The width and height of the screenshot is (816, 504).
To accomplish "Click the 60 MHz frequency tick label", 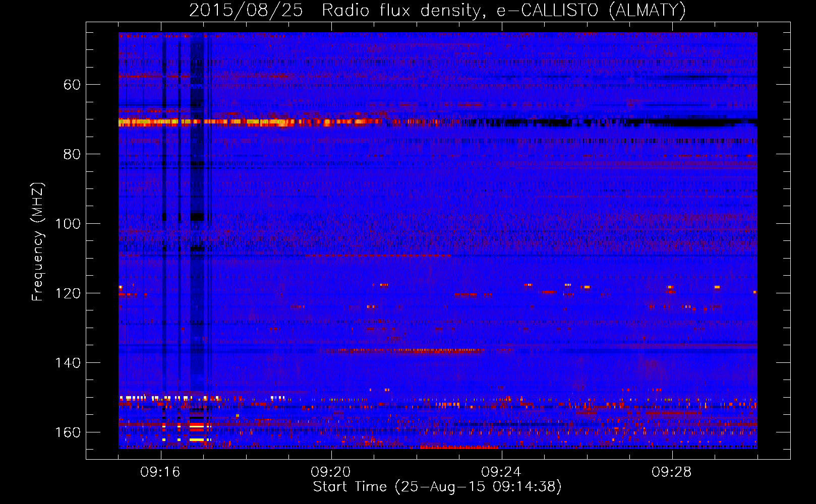I will pyautogui.click(x=72, y=84).
